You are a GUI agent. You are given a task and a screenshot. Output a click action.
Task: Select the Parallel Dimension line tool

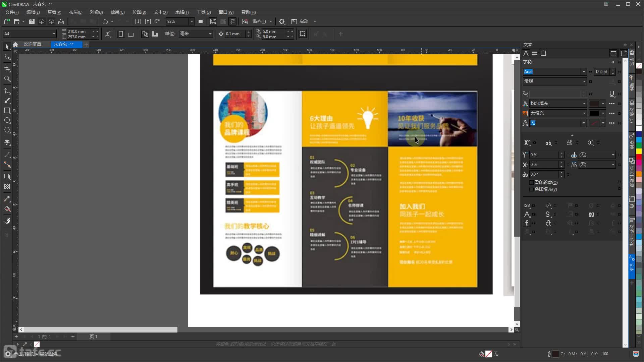pyautogui.click(x=7, y=155)
